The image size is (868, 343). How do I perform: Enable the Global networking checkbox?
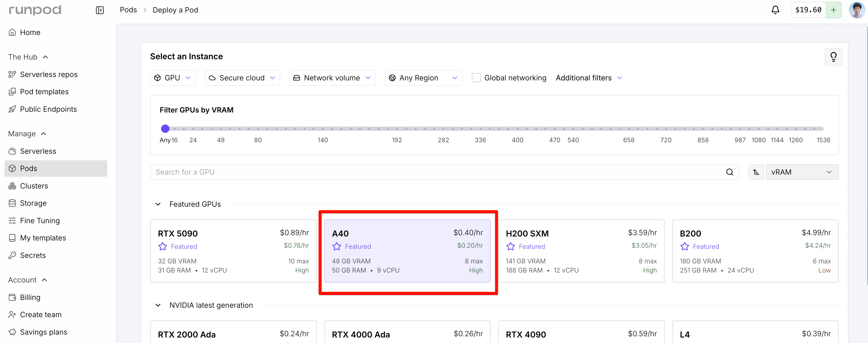[x=476, y=78]
